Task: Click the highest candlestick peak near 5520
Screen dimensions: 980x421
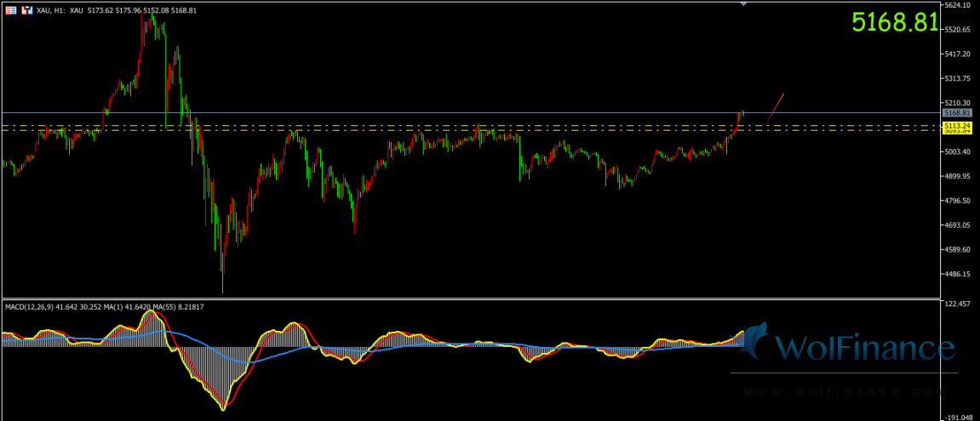Action: pyautogui.click(x=152, y=15)
